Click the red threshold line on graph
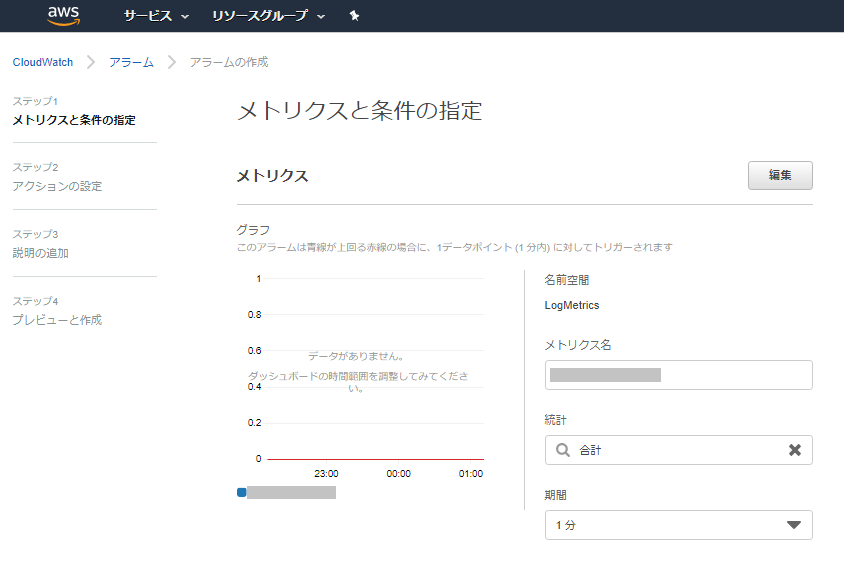The width and height of the screenshot is (844, 565). tap(375, 459)
